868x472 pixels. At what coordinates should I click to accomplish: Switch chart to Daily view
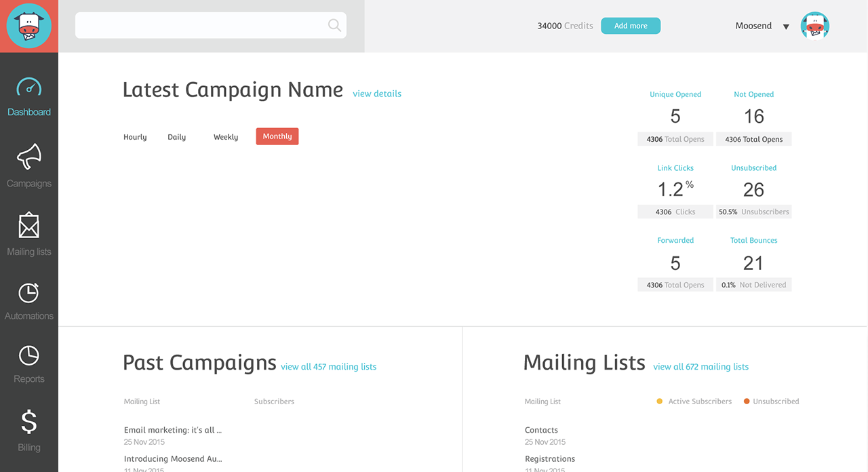point(176,137)
